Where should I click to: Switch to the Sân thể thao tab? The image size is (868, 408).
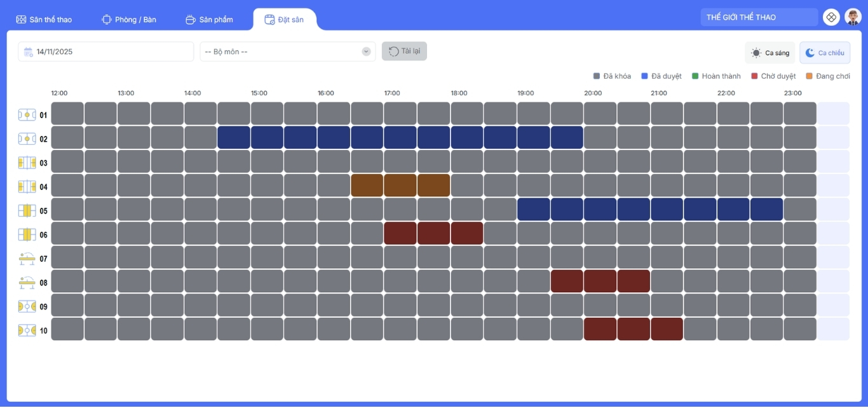coord(44,20)
